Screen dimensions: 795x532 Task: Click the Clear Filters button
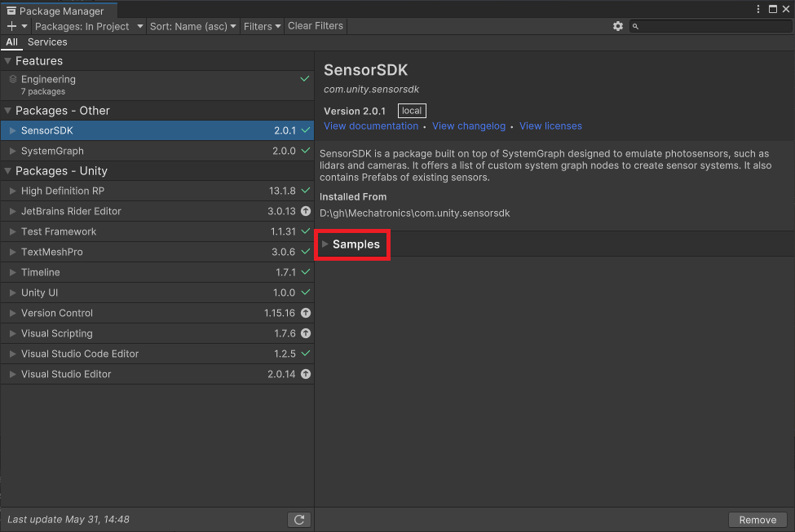[x=316, y=26]
